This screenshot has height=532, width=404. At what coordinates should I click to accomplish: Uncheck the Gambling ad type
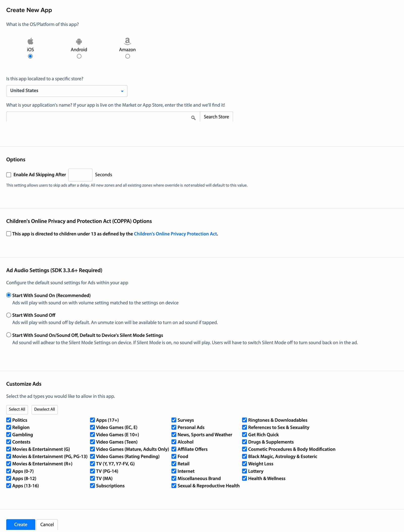9,434
